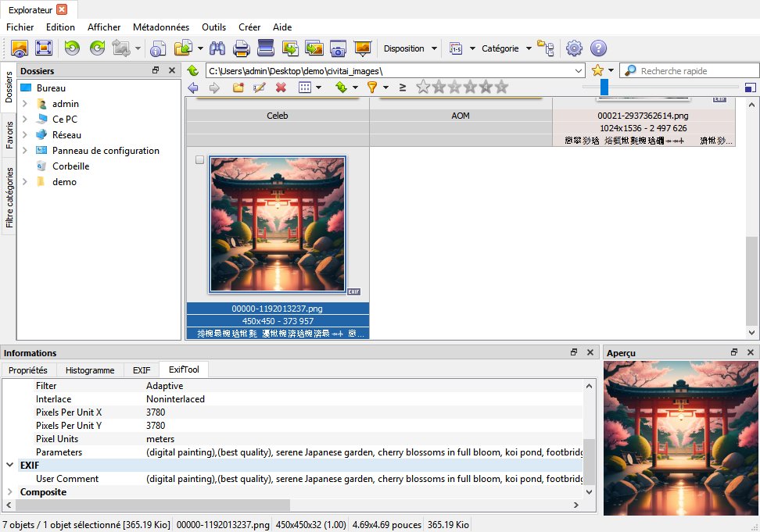This screenshot has width=760, height=532.
Task: Tick the checkbox on the torii gate thumbnail
Action: pyautogui.click(x=199, y=159)
